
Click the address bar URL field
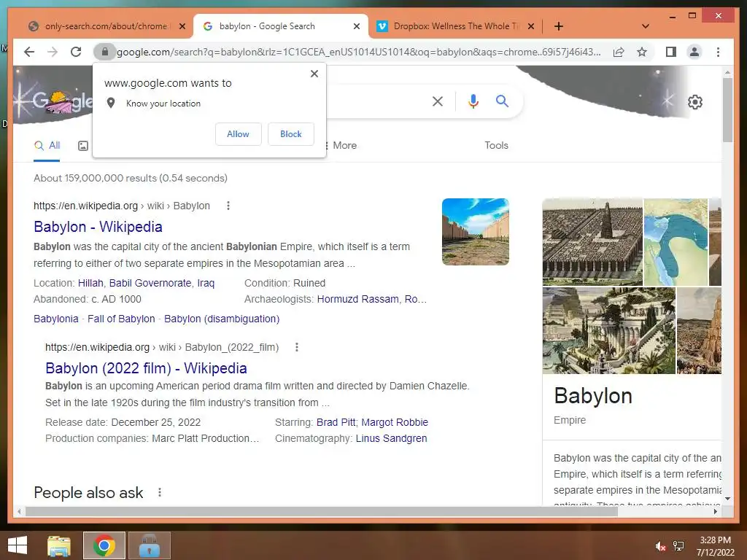click(358, 52)
